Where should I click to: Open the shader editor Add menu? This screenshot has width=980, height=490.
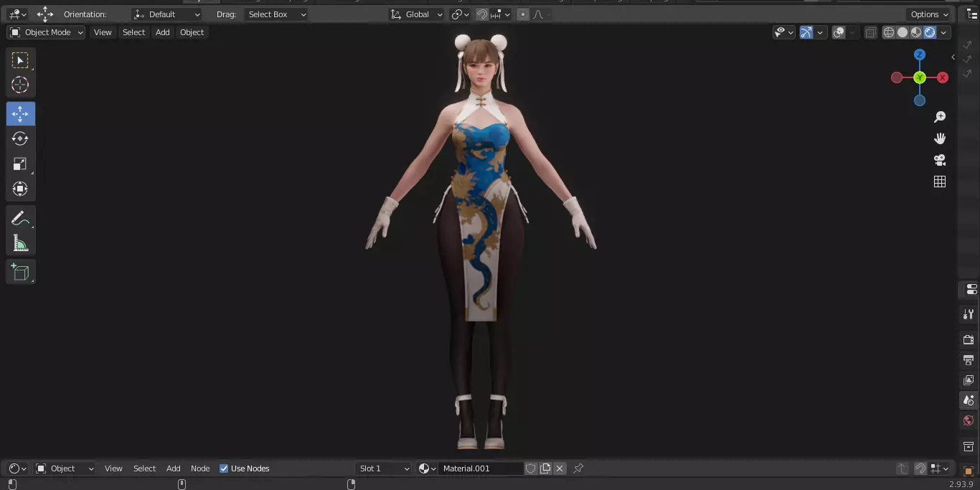coord(174,468)
